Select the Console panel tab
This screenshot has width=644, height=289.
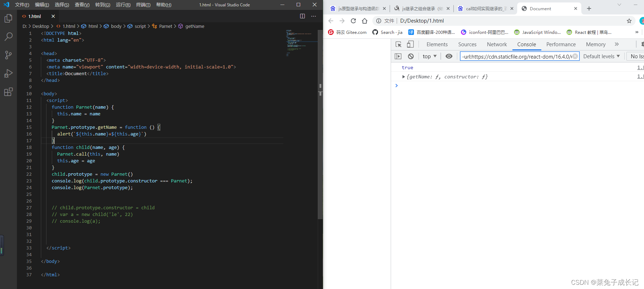[x=526, y=44]
